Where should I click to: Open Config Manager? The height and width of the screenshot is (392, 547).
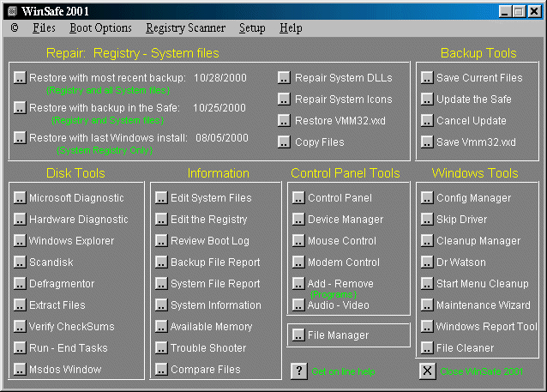coord(427,197)
